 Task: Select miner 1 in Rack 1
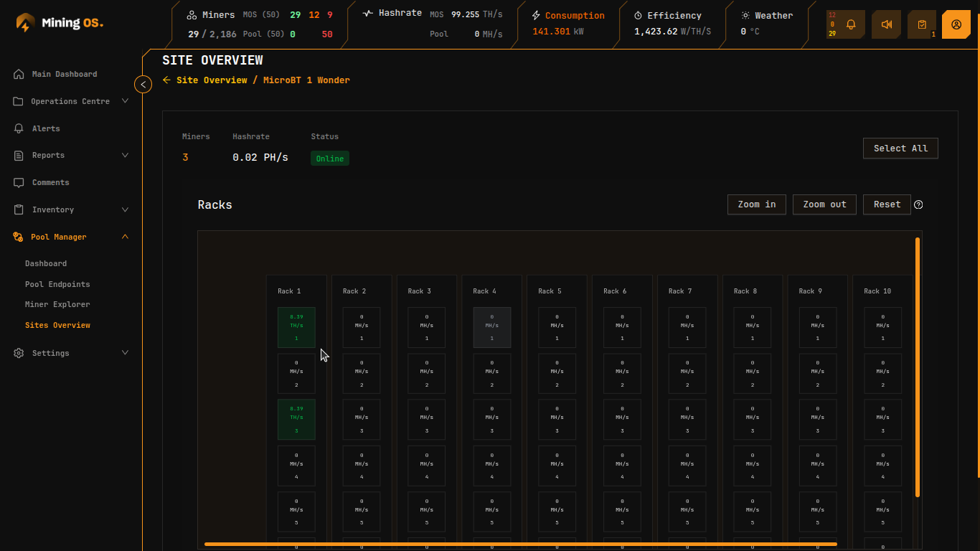[x=296, y=327]
